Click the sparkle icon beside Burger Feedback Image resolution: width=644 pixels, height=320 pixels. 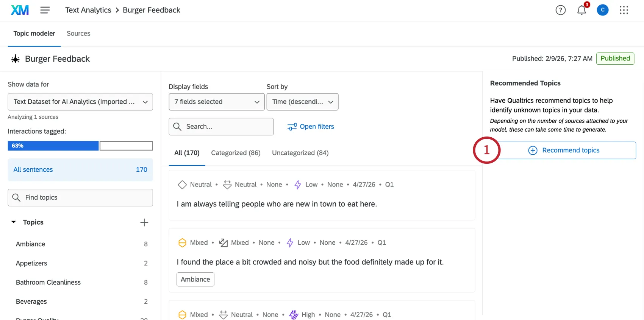(15, 59)
